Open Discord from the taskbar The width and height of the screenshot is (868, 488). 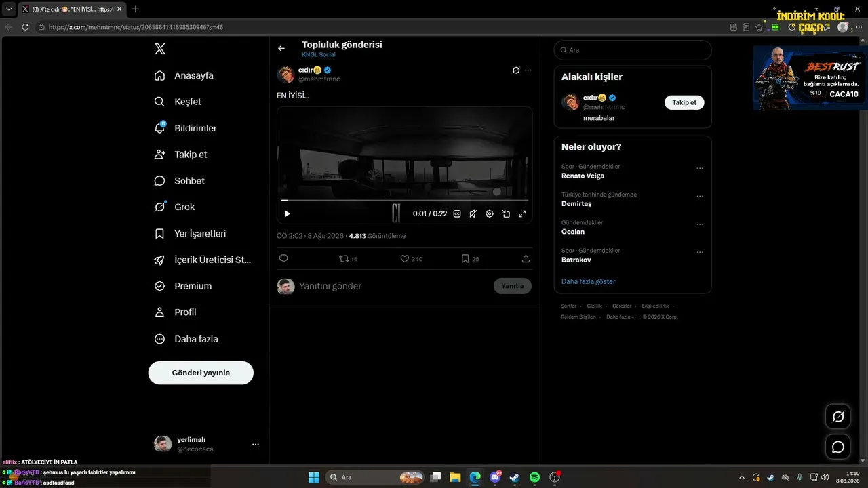496,477
